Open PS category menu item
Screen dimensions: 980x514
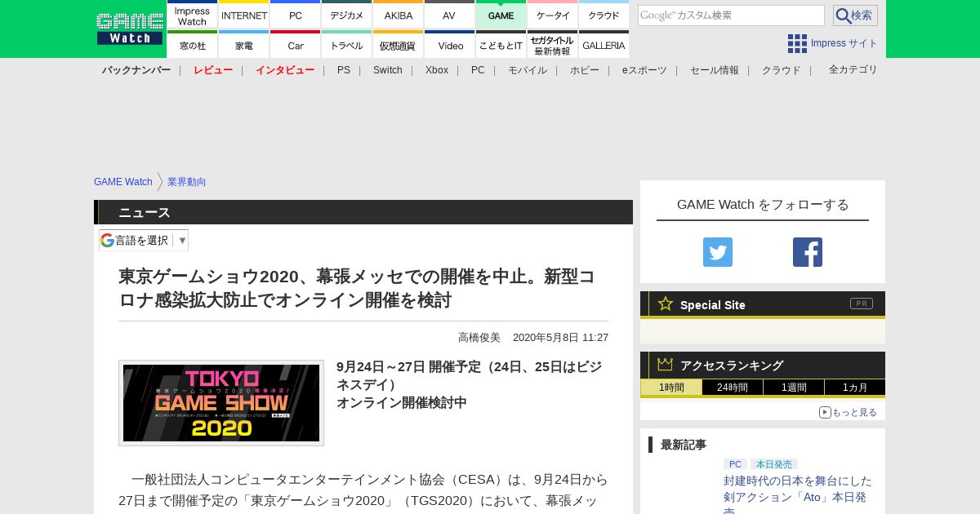pos(344,70)
